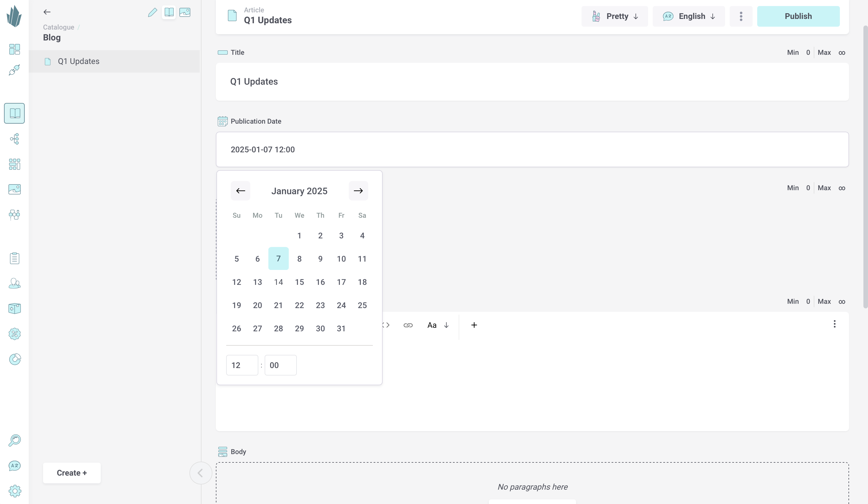
Task: Click the January 2025 month heading
Action: coord(299,191)
